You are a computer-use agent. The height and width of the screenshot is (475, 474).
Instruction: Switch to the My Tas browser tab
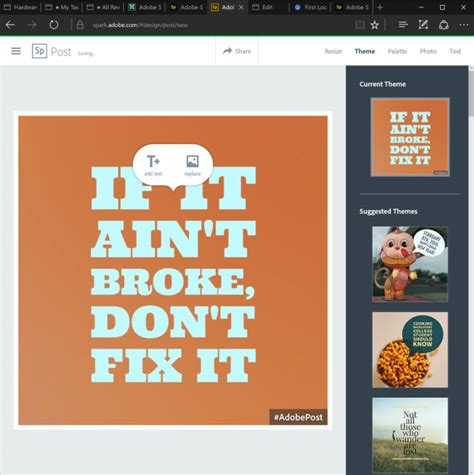pos(62,7)
